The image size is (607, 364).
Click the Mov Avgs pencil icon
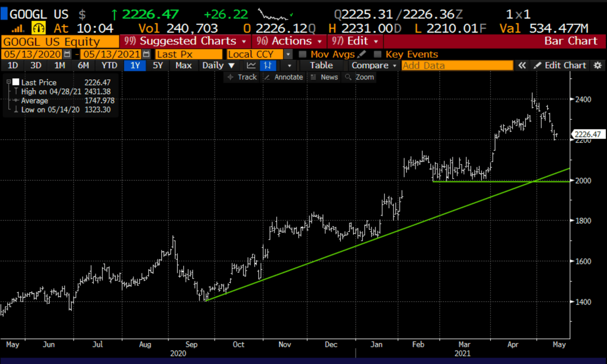tap(362, 54)
